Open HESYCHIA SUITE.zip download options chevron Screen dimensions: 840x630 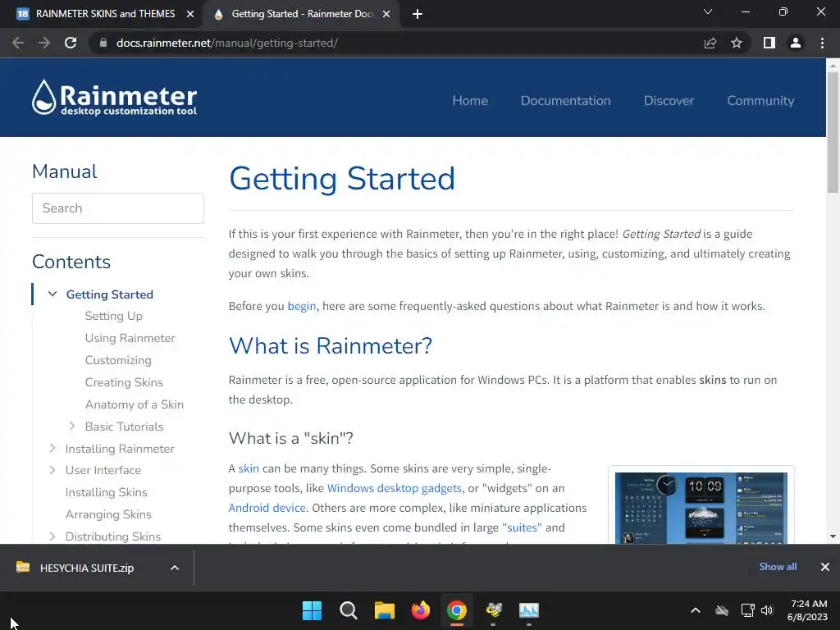pyautogui.click(x=175, y=568)
